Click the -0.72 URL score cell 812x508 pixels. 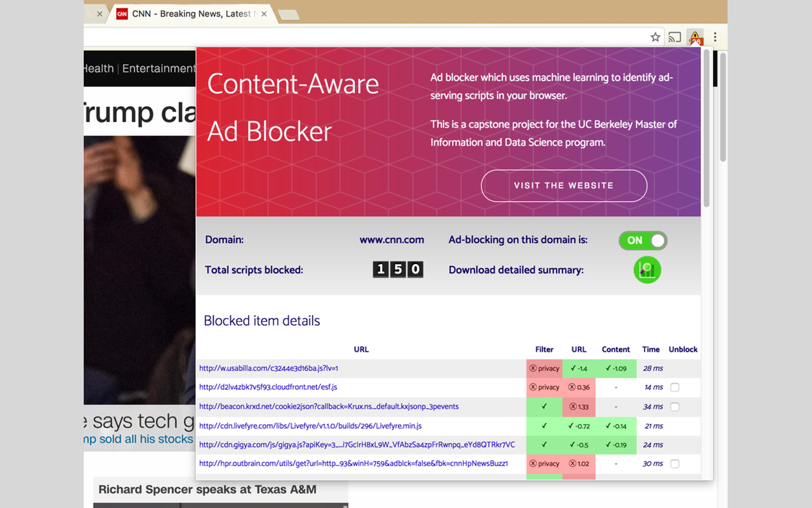click(x=579, y=425)
